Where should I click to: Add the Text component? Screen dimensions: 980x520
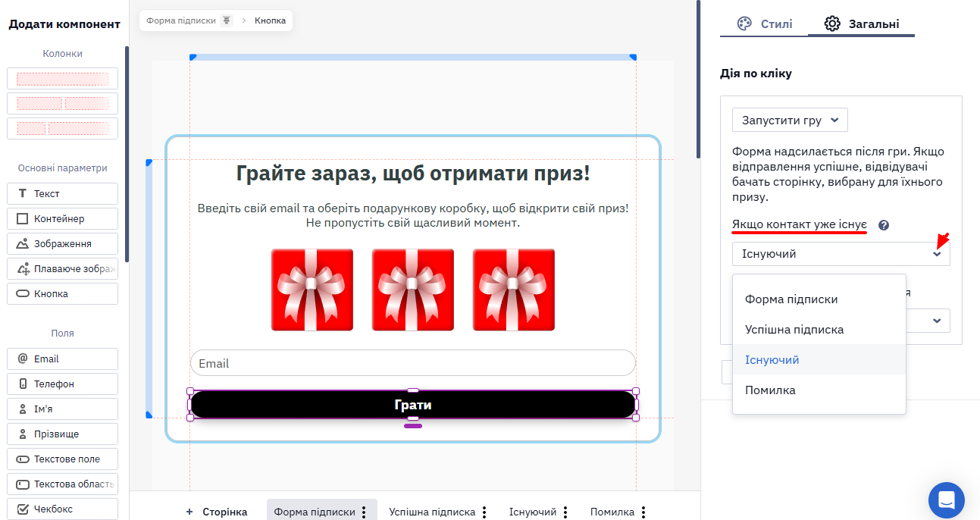point(62,193)
